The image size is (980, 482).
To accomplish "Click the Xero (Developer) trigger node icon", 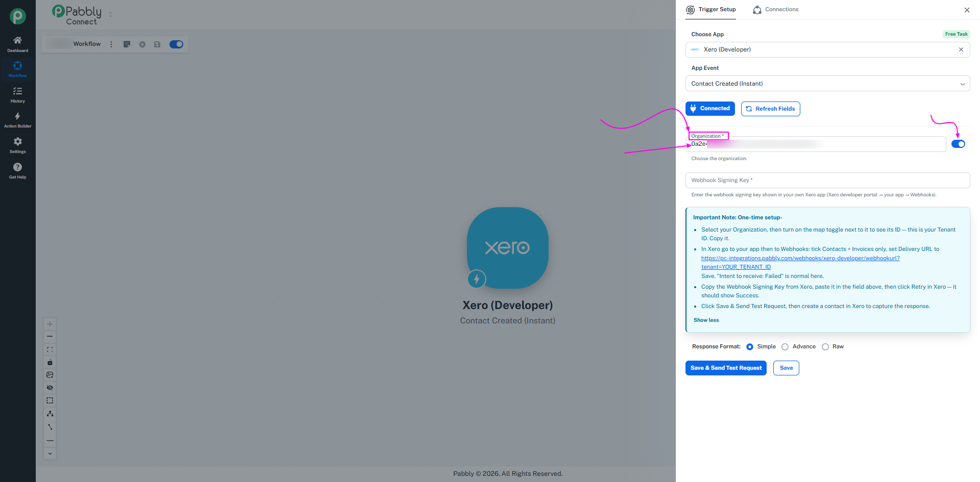I will (507, 248).
